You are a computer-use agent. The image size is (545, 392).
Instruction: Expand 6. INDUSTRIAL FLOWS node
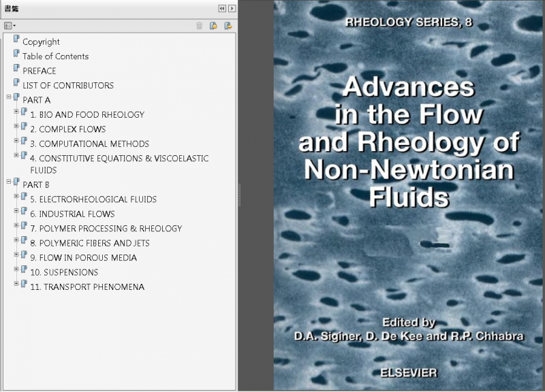point(16,211)
